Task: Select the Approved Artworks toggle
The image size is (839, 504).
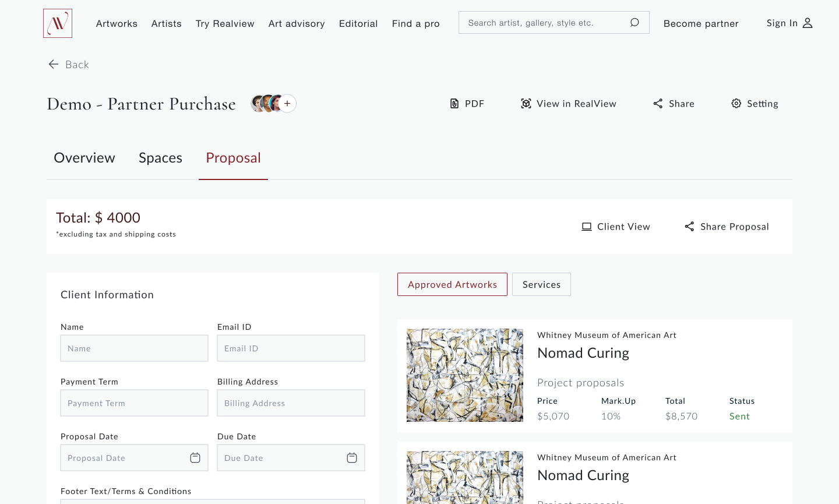Action: click(452, 284)
